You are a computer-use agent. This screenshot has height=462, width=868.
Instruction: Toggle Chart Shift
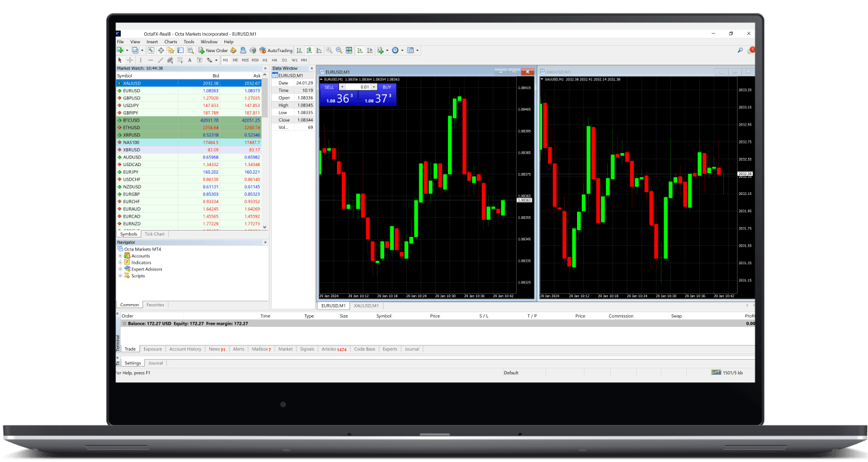point(370,50)
